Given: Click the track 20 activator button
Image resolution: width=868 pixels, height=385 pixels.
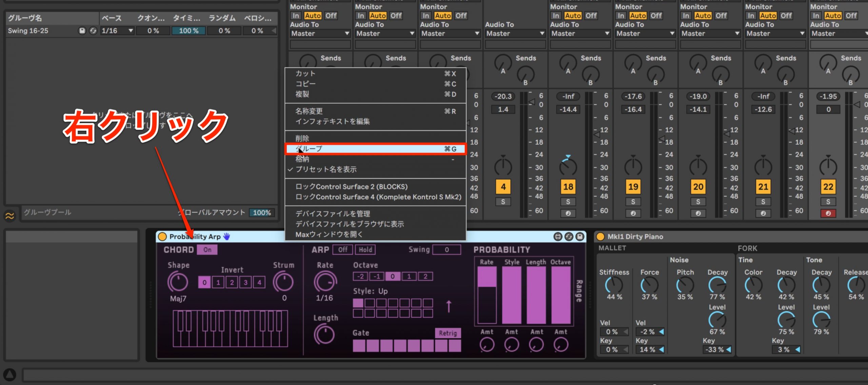Looking at the screenshot, I should (698, 187).
